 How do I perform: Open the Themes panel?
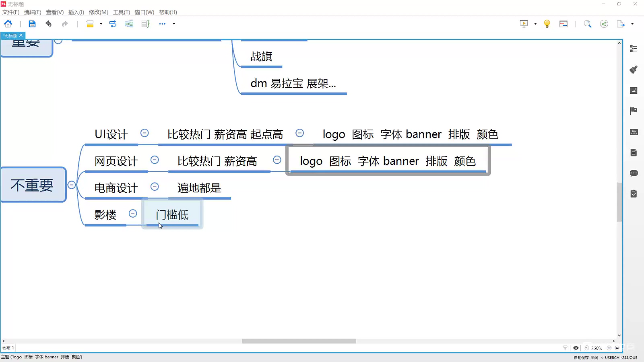[x=634, y=132]
